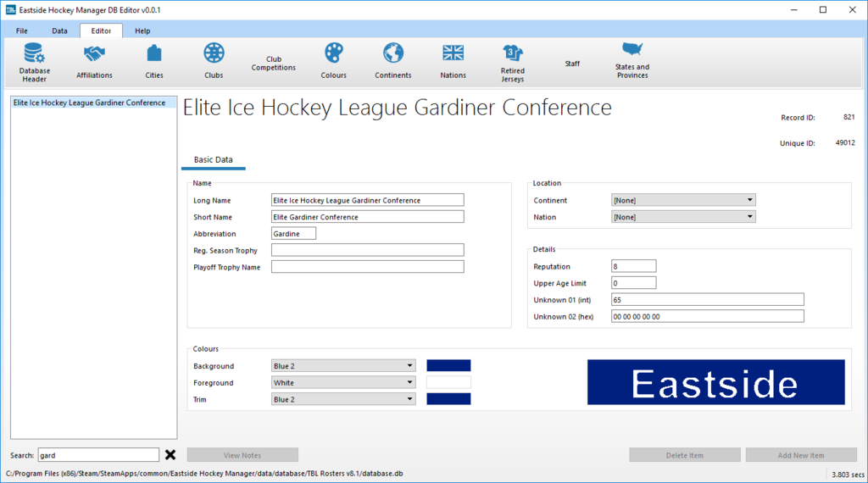Click the Unknown 01 (int) field
Image resolution: width=868 pixels, height=483 pixels.
(708, 299)
